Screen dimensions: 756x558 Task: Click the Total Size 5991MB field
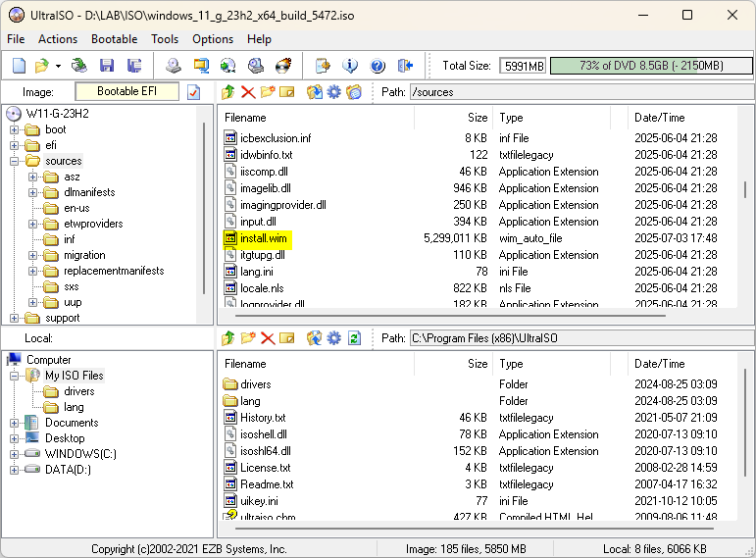[523, 66]
